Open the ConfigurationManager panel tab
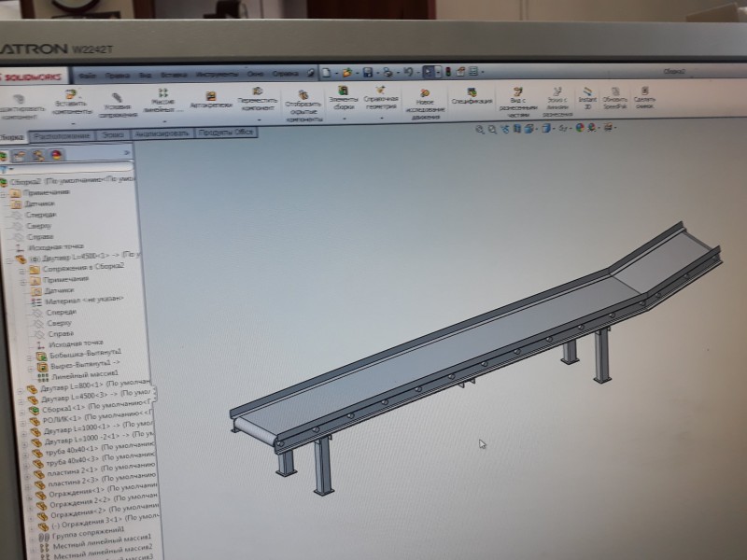This screenshot has height=560, width=747. point(38,155)
